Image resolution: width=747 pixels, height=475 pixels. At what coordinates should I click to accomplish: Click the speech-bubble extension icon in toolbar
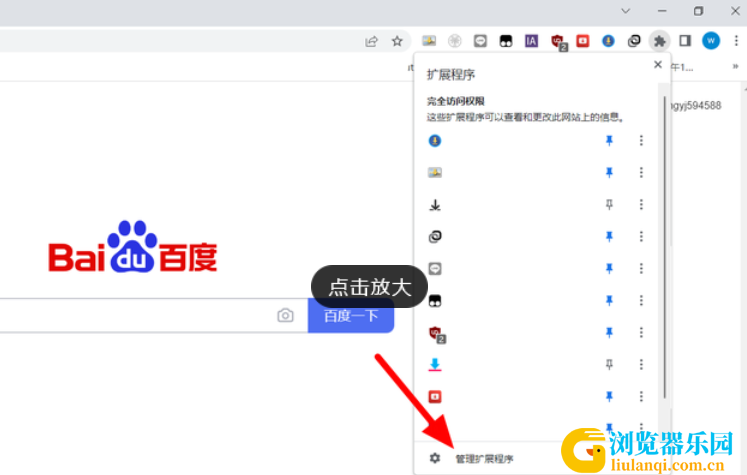pos(480,41)
